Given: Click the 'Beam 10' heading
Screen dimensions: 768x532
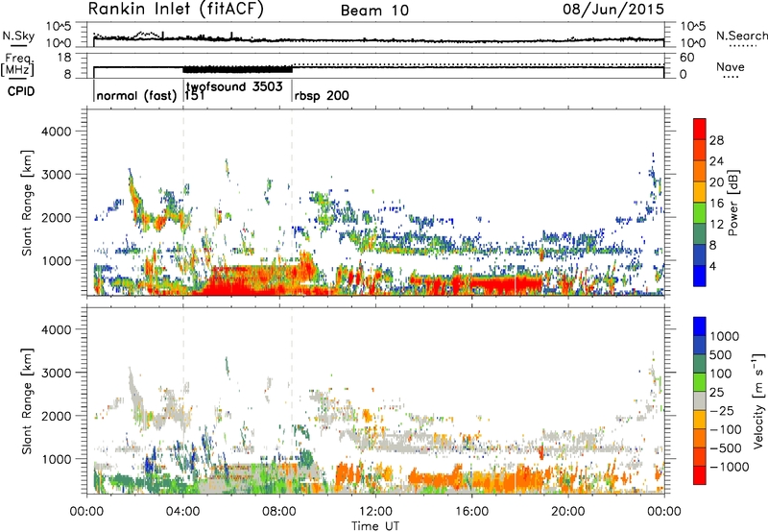Looking at the screenshot, I should click(374, 11).
